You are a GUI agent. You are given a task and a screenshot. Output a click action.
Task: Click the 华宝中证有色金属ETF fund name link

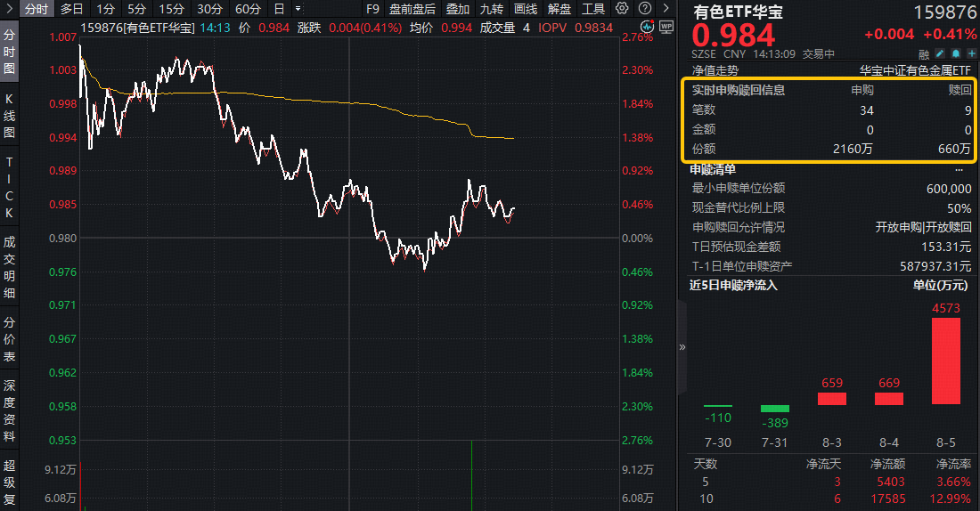coord(915,70)
